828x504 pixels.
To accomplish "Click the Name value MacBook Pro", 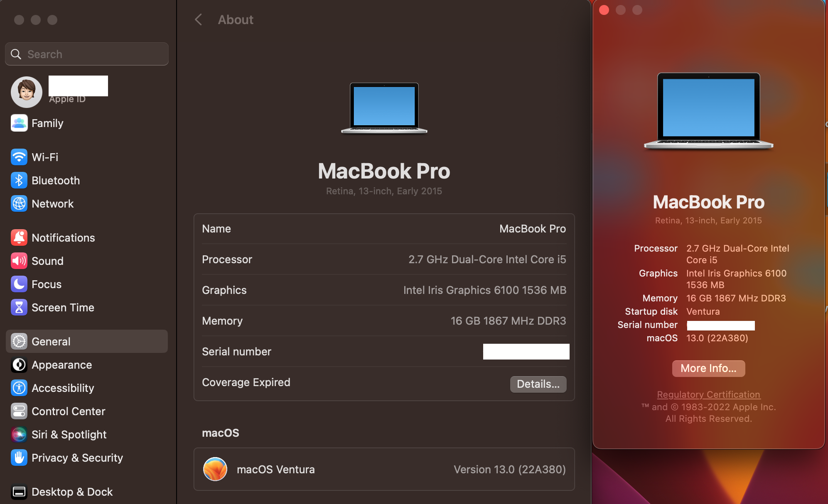I will tap(533, 229).
